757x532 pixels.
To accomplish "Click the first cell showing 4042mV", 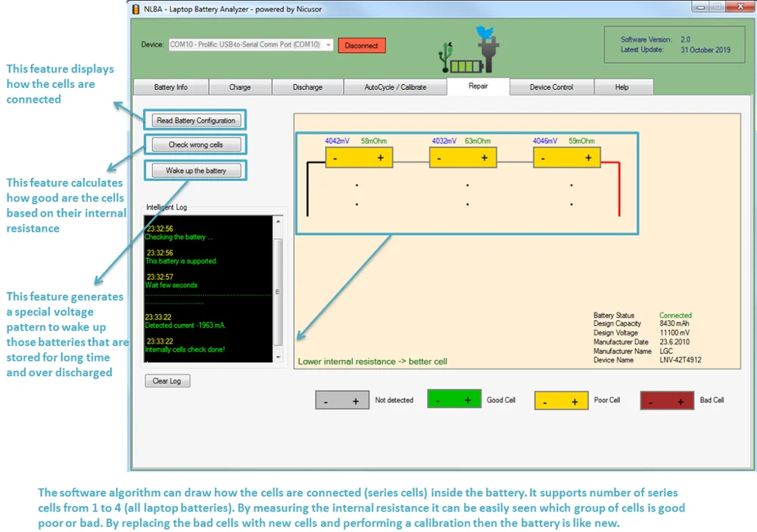I will click(x=359, y=158).
